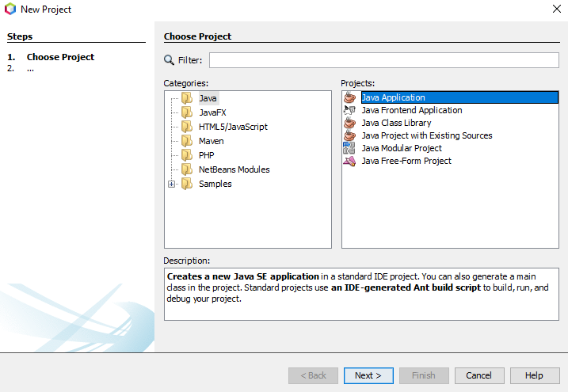Select the PHP category
The image size is (568, 392).
pos(207,155)
